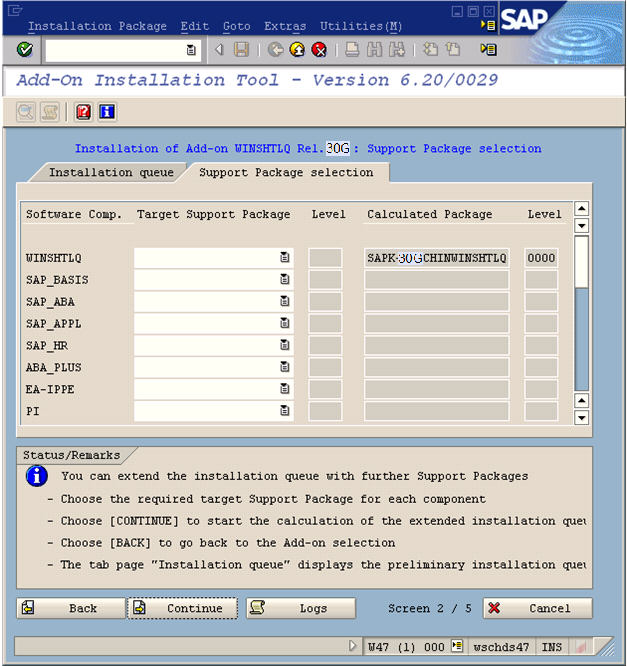Click the SAP window menu icon top-left
Screen dimensions: 627x666
[x=15, y=10]
